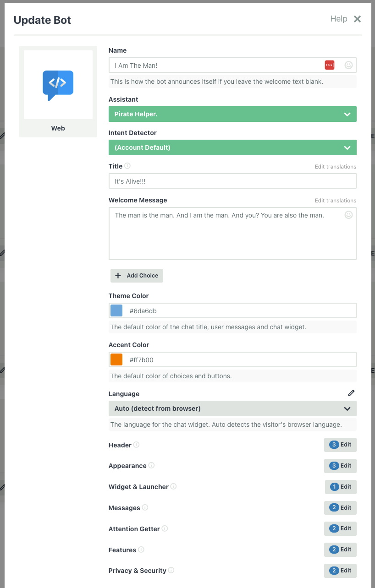Click the info icon beside Privacy & Security
Viewport: 375px width, 588px height.
[x=171, y=571]
